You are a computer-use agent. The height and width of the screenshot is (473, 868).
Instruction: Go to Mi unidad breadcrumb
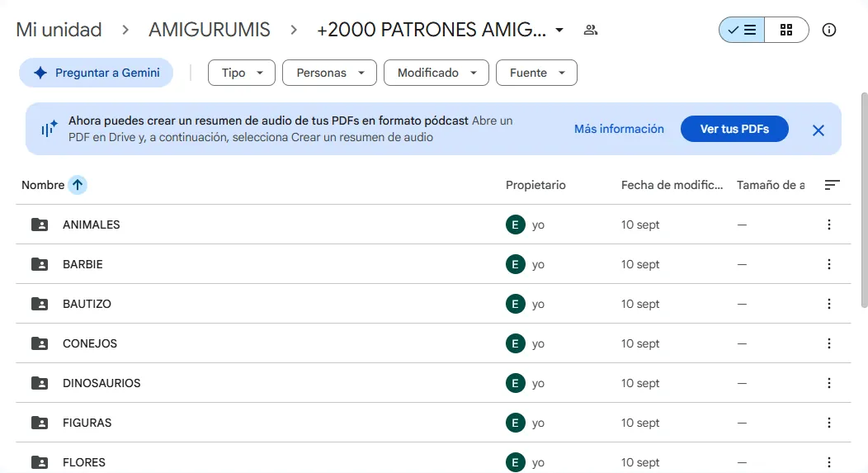coord(59,30)
